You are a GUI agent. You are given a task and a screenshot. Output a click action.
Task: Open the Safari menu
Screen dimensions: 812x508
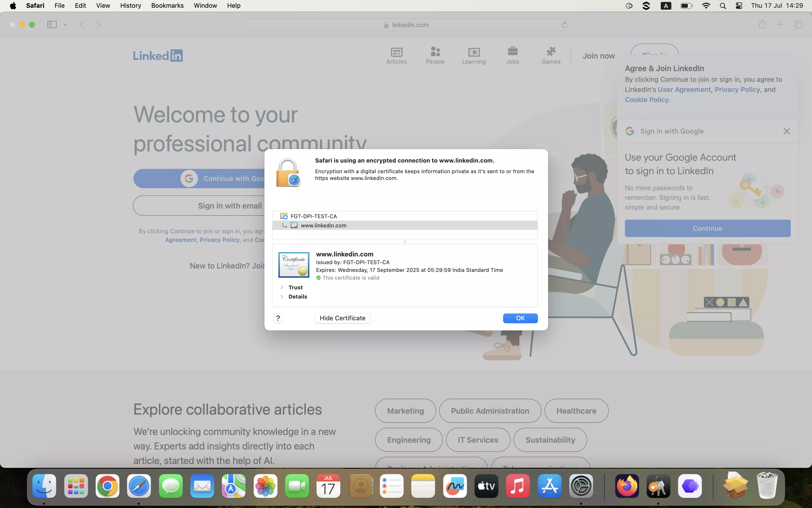pos(35,6)
